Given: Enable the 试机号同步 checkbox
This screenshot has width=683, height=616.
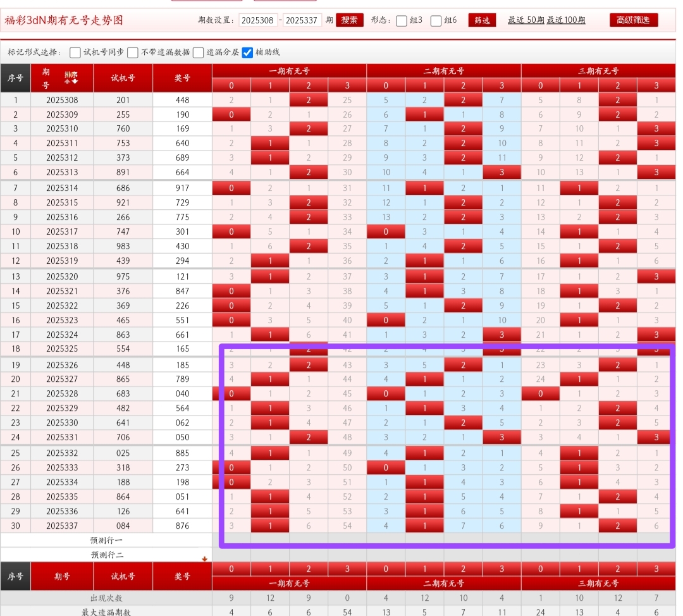Looking at the screenshot, I should (x=75, y=52).
